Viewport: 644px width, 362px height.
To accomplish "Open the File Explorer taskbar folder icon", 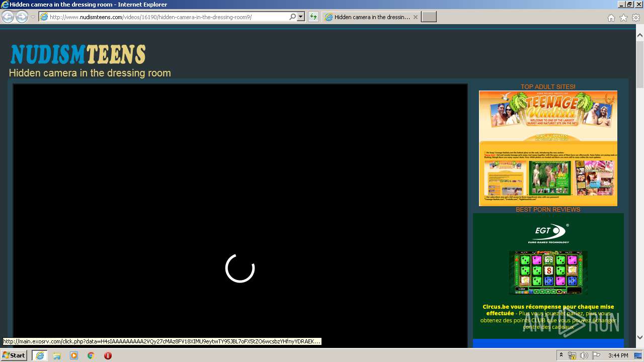I will (57, 355).
